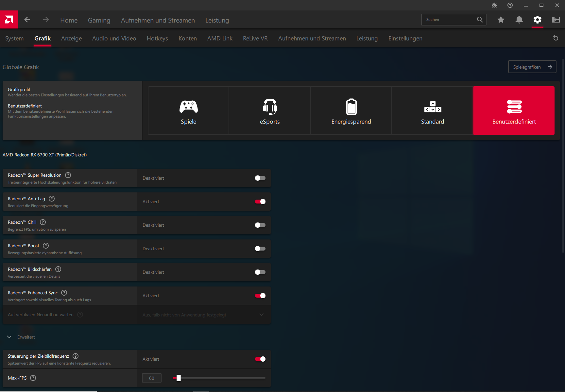
Task: Click the vertical scrollbar on the right
Action: click(x=563, y=155)
